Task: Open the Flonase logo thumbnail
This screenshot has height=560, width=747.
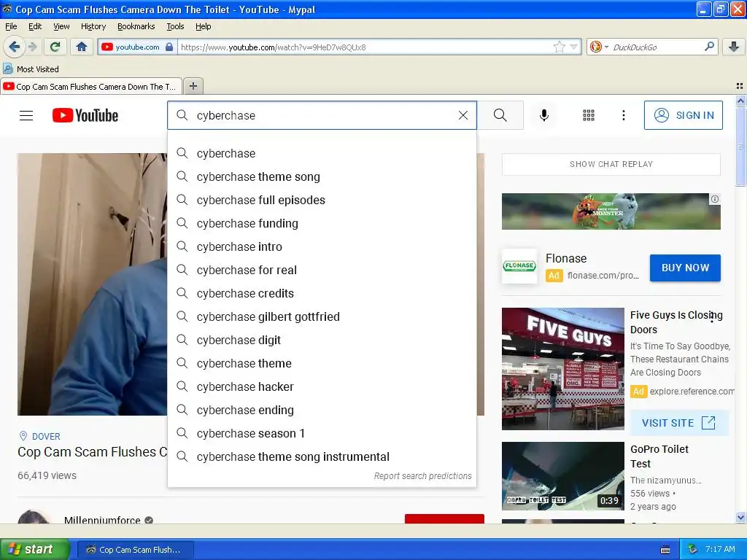Action: tap(519, 265)
